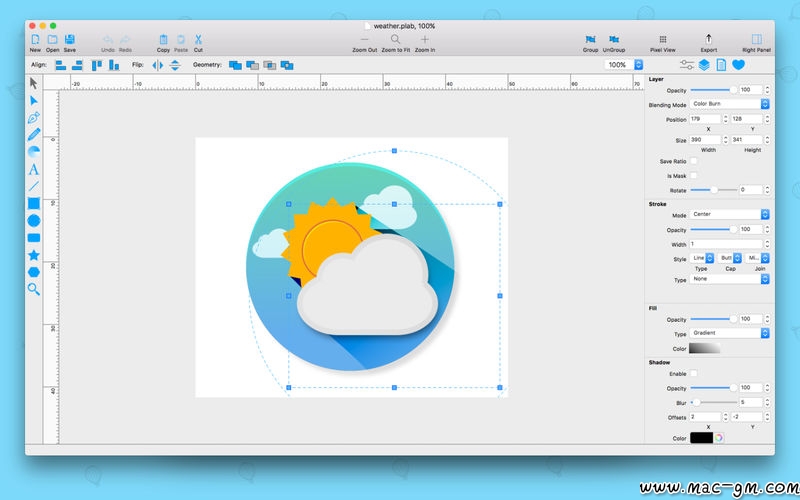Open the document page tab
This screenshot has height=500, width=800.
(721, 65)
